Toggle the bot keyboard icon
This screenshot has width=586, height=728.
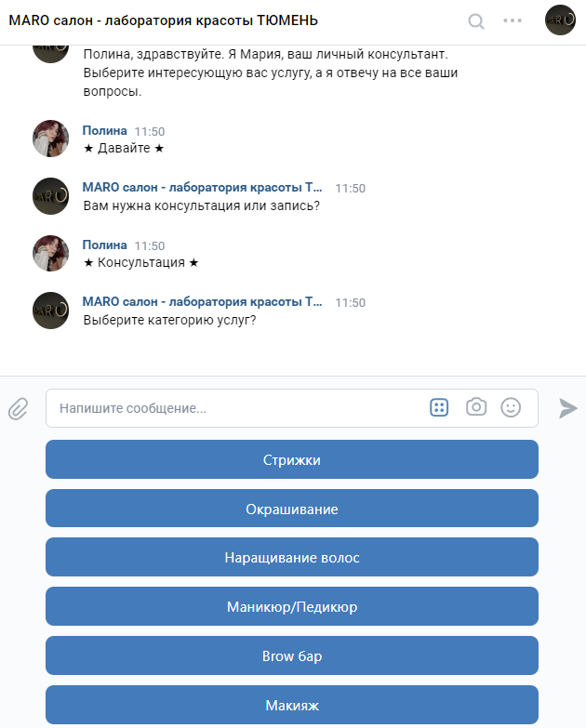(439, 407)
